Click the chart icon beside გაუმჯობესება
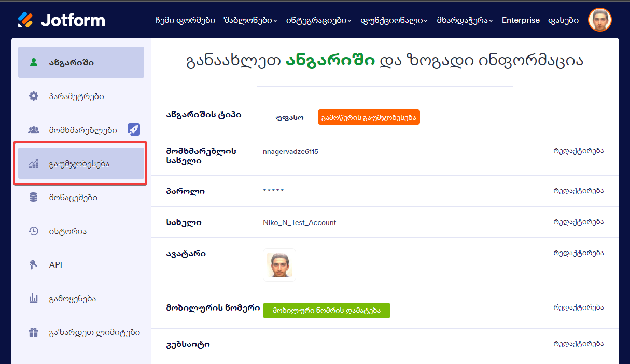This screenshot has height=364, width=630. pyautogui.click(x=34, y=164)
